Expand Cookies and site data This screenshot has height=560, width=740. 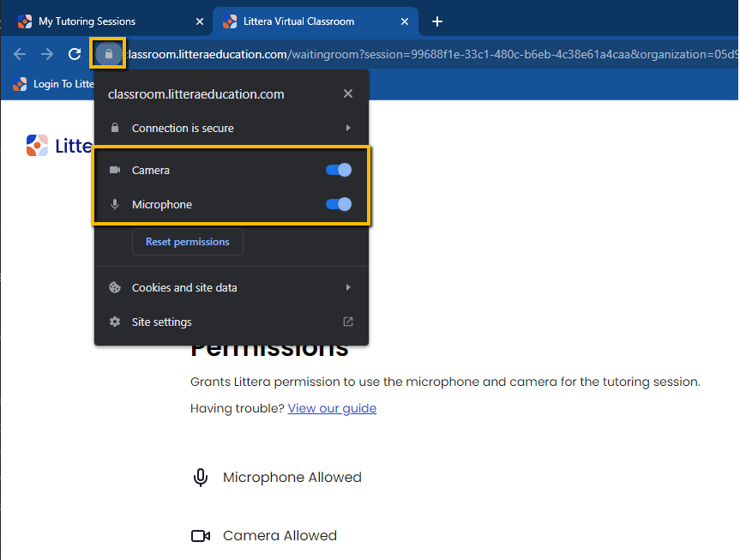pos(232,287)
